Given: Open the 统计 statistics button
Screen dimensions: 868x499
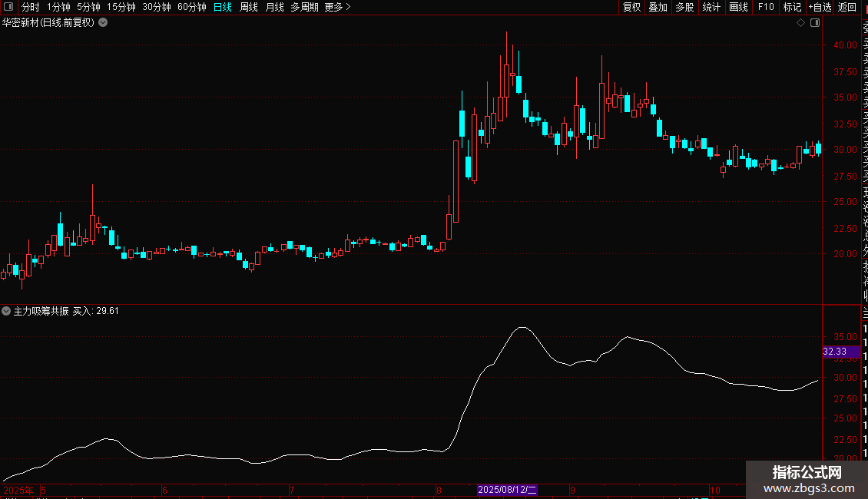Looking at the screenshot, I should (711, 7).
